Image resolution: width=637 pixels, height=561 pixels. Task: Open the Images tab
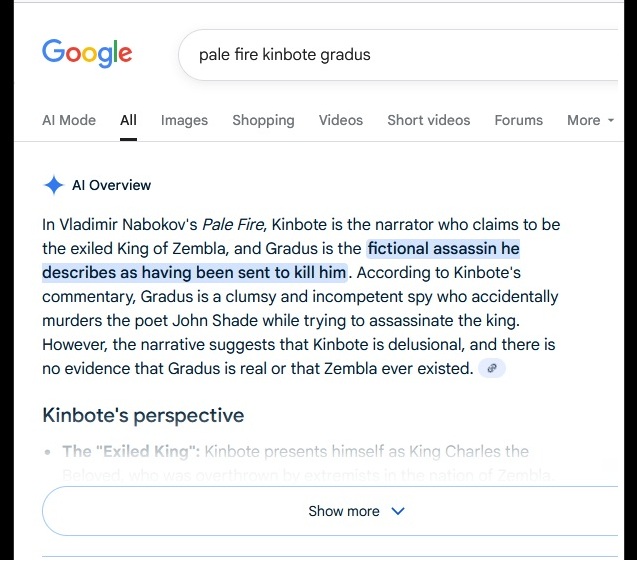[184, 120]
